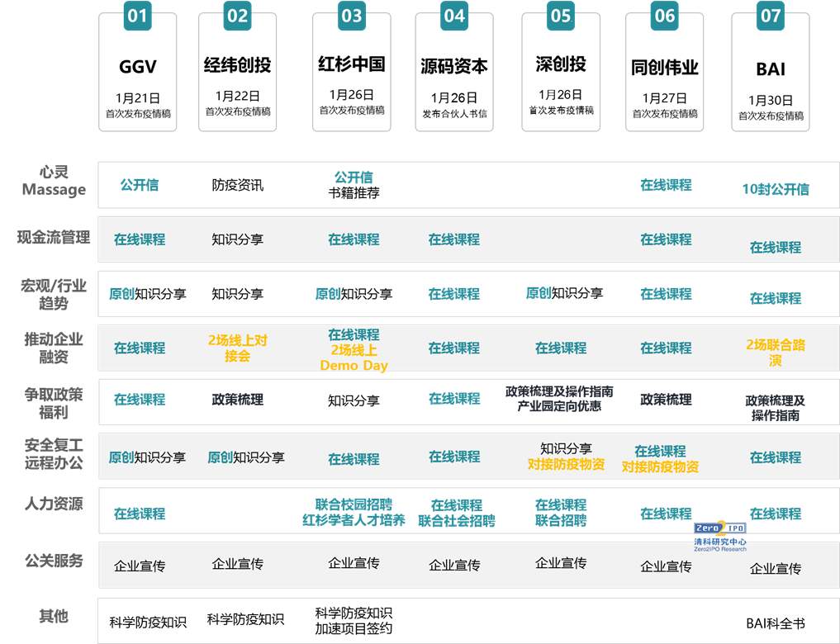Click the date 1月21日 on GGV card
840x644 pixels.
[138, 98]
